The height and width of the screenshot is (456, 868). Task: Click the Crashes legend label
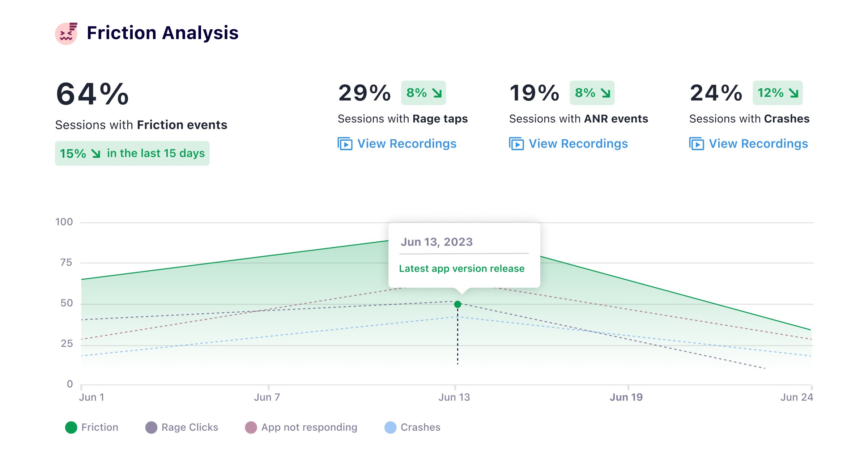(421, 427)
